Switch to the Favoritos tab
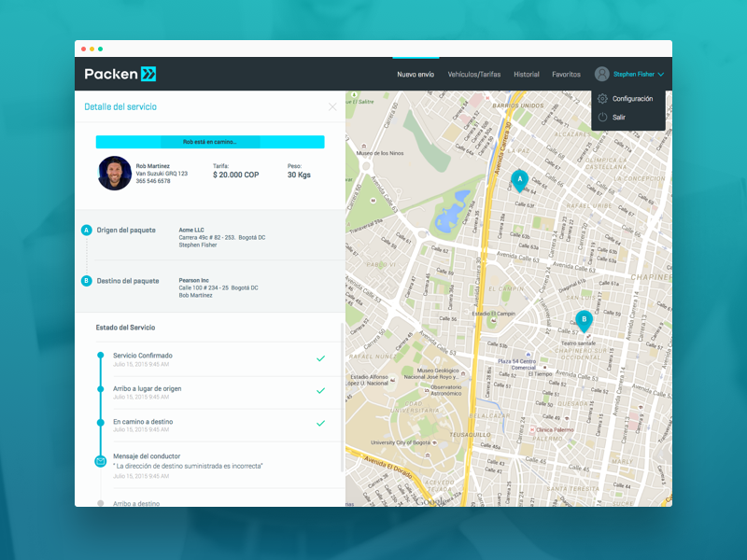This screenshot has height=560, width=747. click(566, 75)
